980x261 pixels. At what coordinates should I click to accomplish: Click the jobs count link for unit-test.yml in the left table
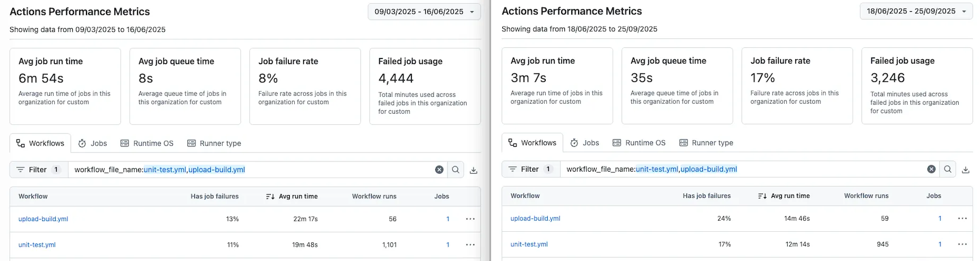(x=448, y=245)
